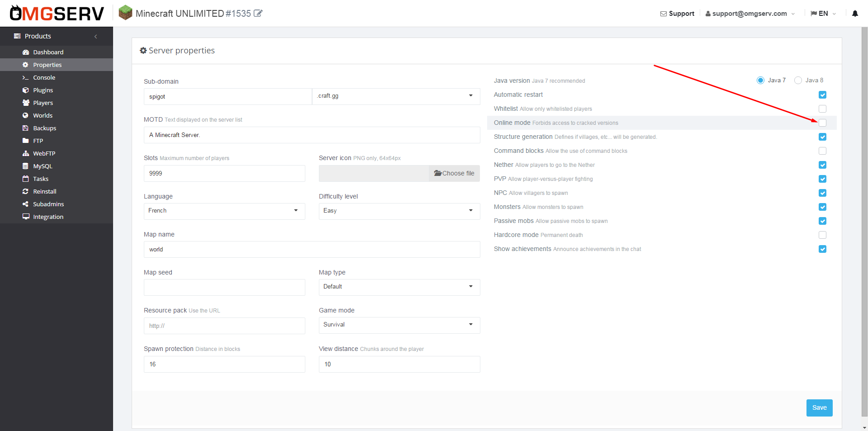Viewport: 868px width, 431px height.
Task: Toggle the Nether checkbox
Action: [822, 165]
